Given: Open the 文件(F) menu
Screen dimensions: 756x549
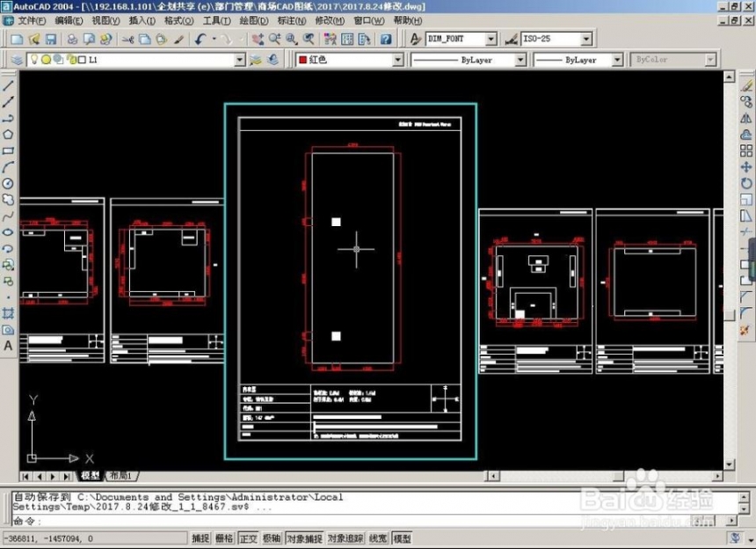Looking at the screenshot, I should tap(32, 21).
